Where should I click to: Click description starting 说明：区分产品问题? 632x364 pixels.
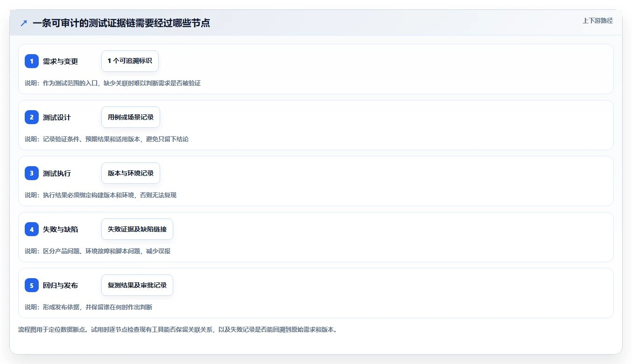(x=98, y=251)
